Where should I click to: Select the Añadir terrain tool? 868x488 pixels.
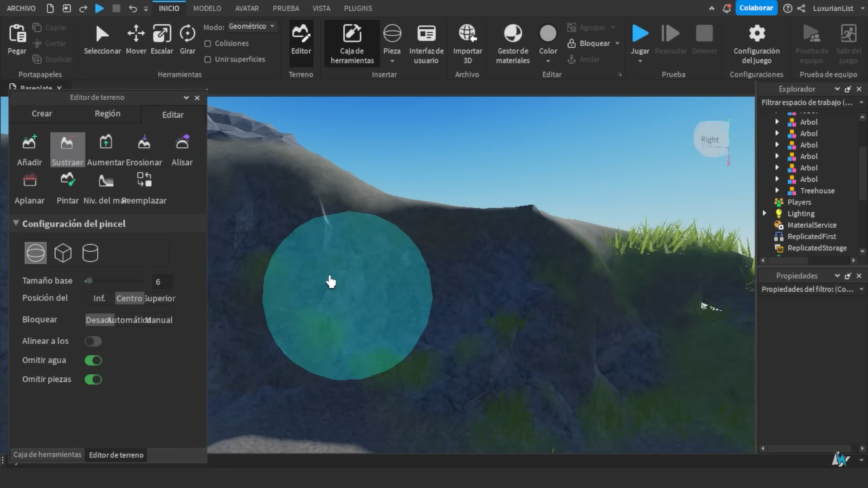[29, 149]
